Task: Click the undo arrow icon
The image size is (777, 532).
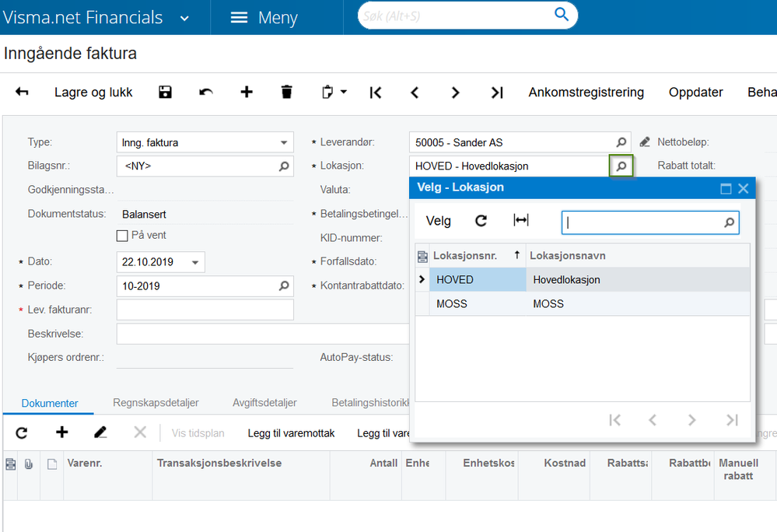Action: coord(206,92)
